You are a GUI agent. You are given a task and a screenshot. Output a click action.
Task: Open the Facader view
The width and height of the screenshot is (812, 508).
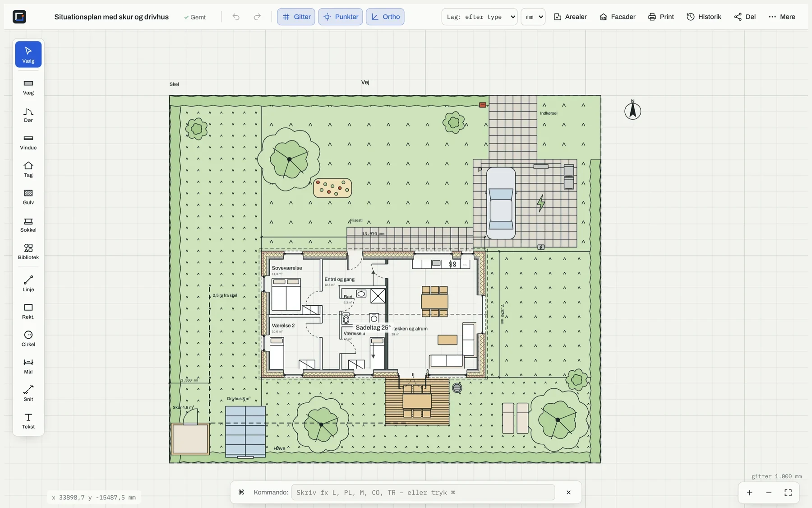click(618, 17)
